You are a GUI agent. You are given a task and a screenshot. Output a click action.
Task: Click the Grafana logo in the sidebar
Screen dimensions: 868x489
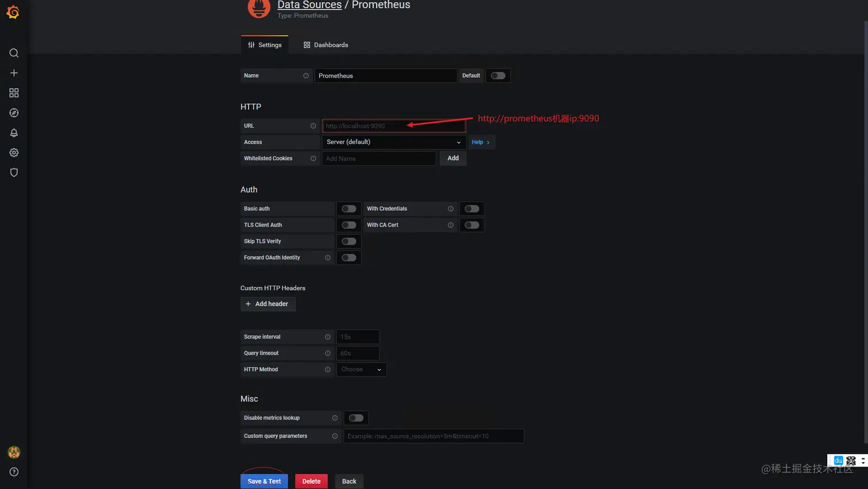(13, 12)
